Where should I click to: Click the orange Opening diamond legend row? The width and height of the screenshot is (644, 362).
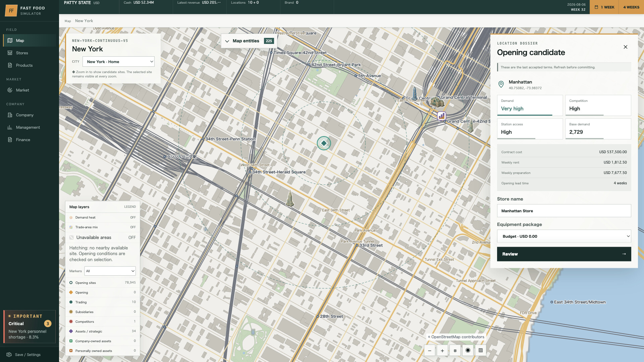103,292
